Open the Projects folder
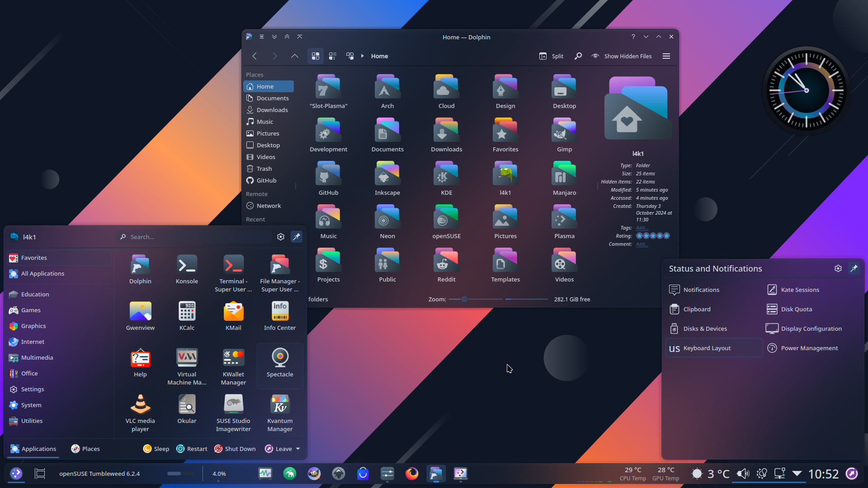The height and width of the screenshot is (488, 868). 328,265
